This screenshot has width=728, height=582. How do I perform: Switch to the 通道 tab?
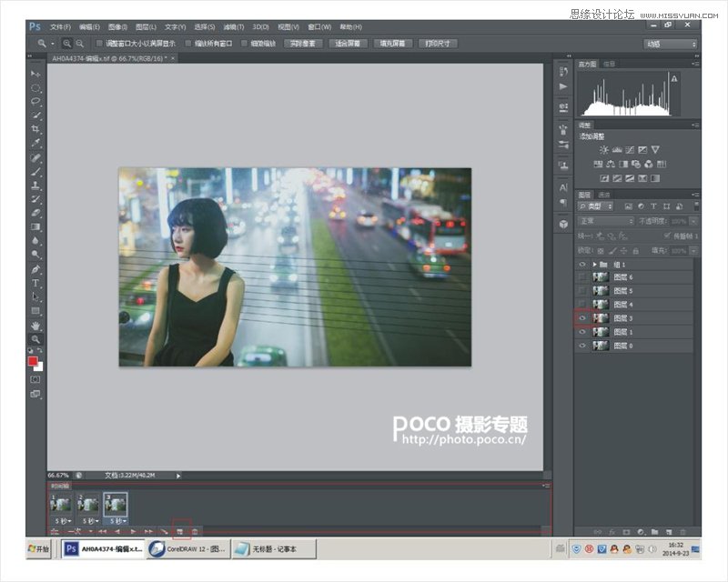pyautogui.click(x=604, y=195)
